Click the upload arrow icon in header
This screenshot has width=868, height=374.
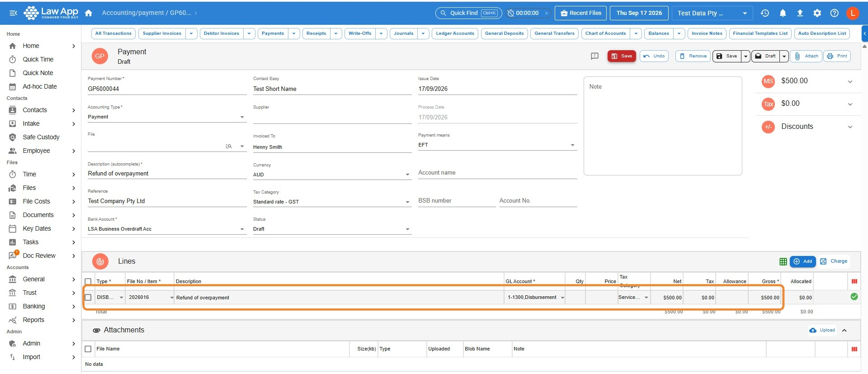[x=800, y=13]
